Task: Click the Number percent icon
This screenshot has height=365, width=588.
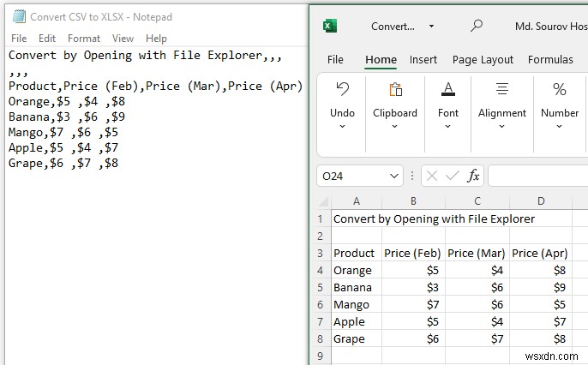Action: point(560,89)
